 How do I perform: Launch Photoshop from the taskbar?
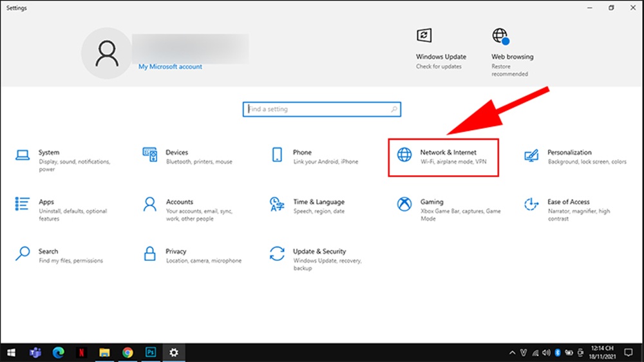coord(151,353)
